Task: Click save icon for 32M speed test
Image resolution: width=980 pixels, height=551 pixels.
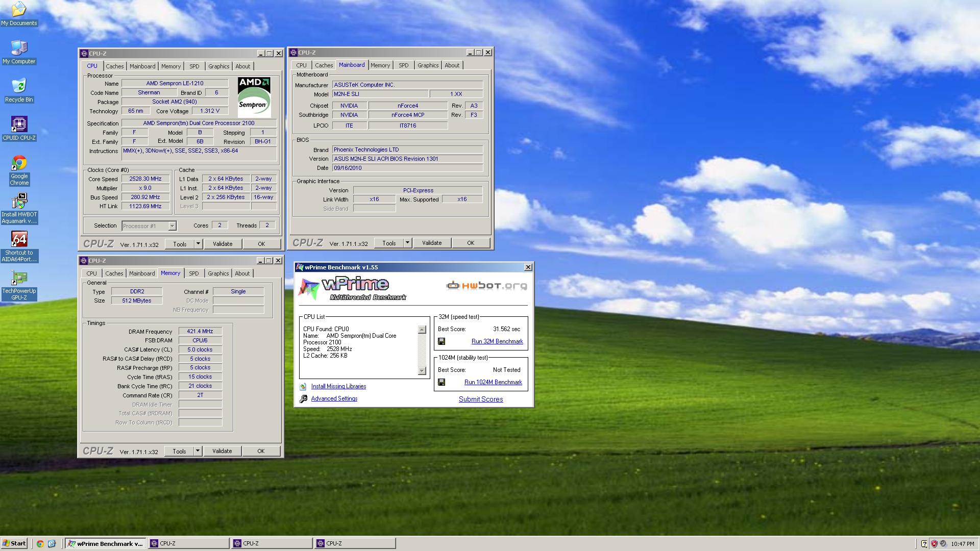Action: point(442,341)
